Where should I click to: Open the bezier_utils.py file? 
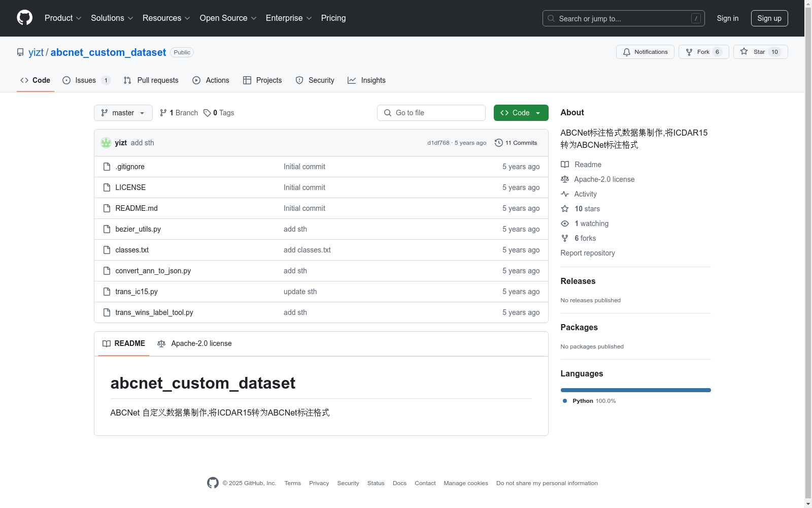[x=138, y=229]
